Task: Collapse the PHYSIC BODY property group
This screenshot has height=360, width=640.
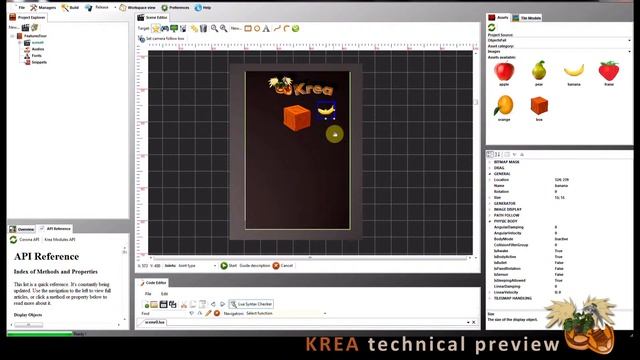Action: click(x=490, y=221)
